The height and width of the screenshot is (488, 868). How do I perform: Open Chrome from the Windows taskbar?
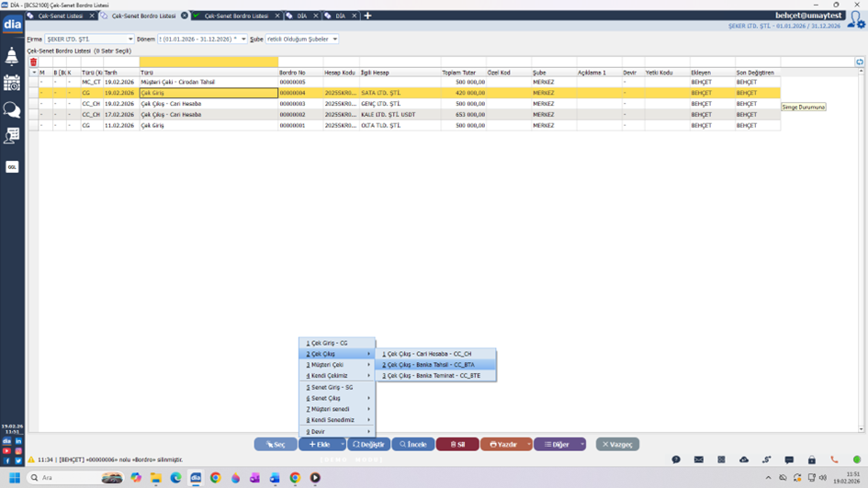click(x=216, y=478)
